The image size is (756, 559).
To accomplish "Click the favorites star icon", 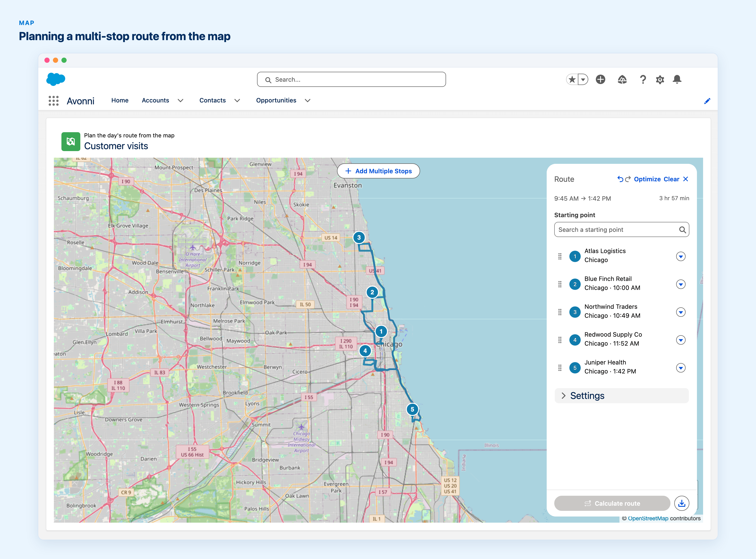I will (x=572, y=80).
